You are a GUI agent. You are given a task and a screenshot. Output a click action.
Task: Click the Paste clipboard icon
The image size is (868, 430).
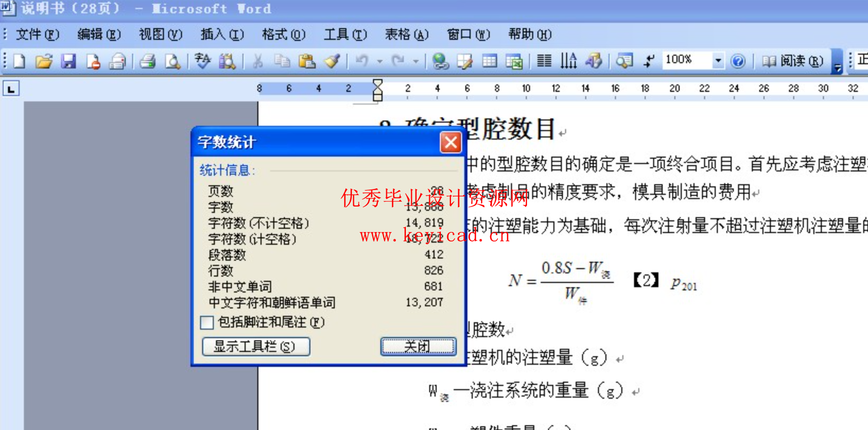click(307, 62)
